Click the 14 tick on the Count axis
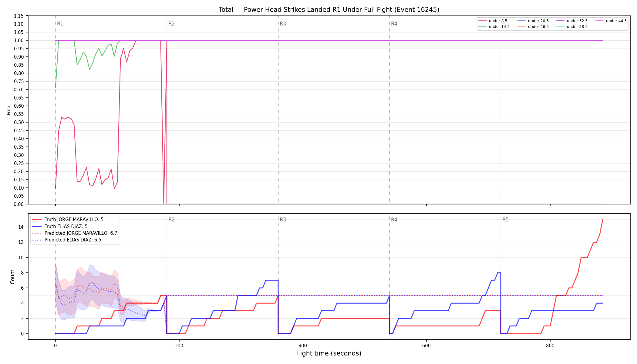Image resolution: width=637 pixels, height=364 pixels. [x=21, y=227]
